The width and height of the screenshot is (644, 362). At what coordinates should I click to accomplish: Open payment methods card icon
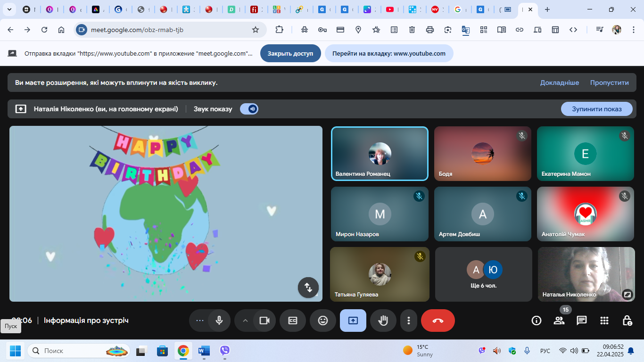(340, 30)
